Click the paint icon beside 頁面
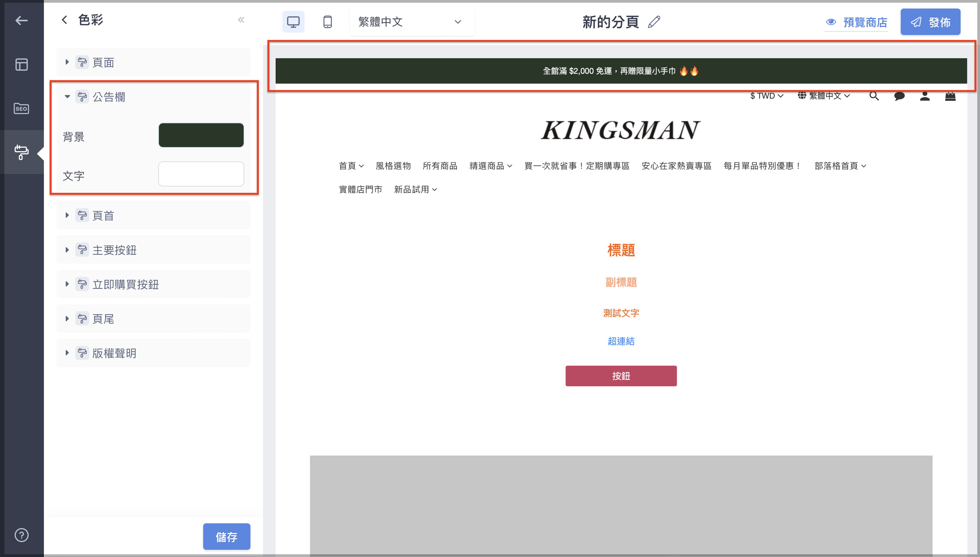This screenshot has width=980, height=557. point(82,62)
